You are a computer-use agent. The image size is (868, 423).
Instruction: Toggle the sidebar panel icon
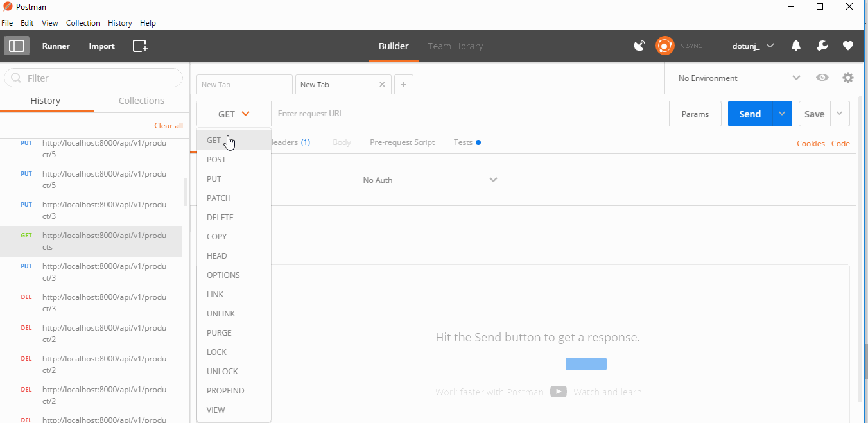click(17, 46)
